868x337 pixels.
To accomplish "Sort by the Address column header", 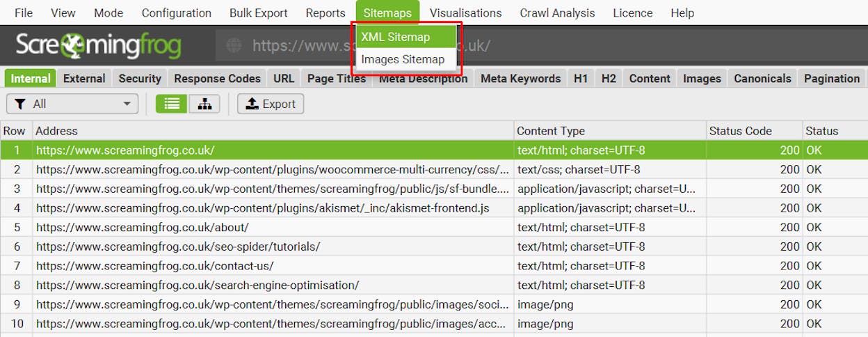I will point(274,131).
